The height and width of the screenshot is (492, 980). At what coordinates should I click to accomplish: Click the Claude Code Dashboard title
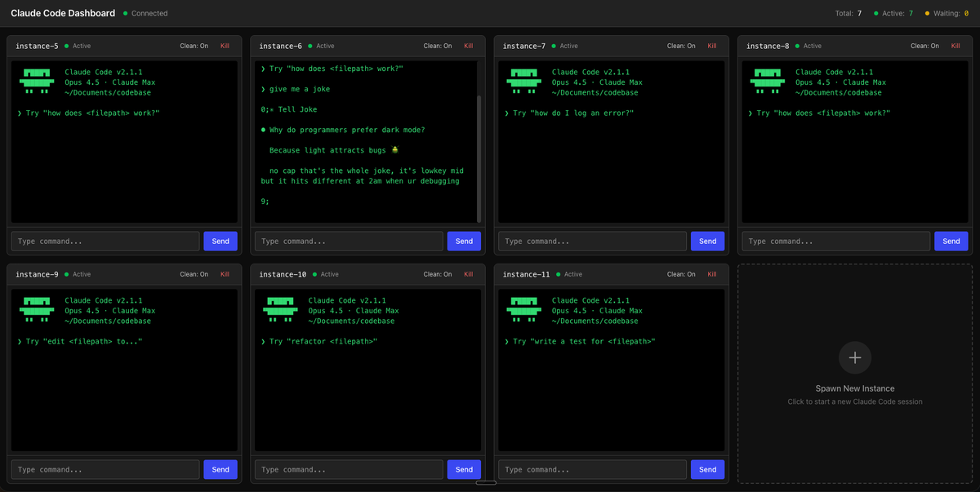pos(63,13)
